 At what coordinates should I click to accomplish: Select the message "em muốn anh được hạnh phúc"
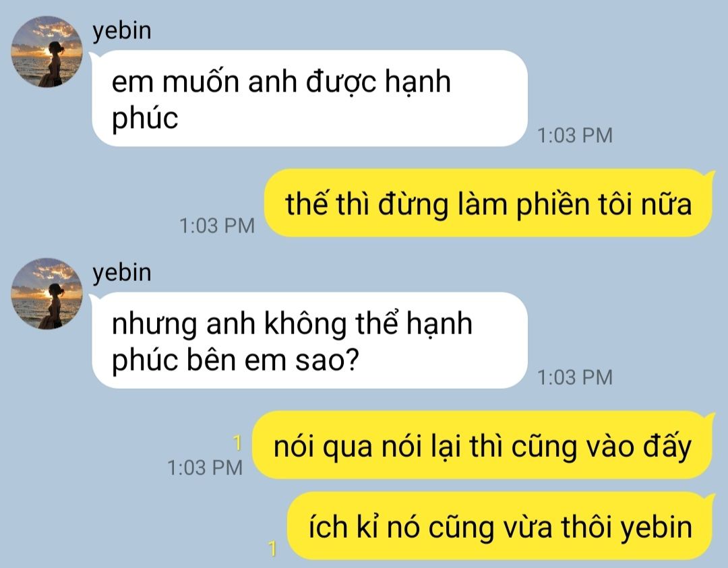[x=309, y=98]
